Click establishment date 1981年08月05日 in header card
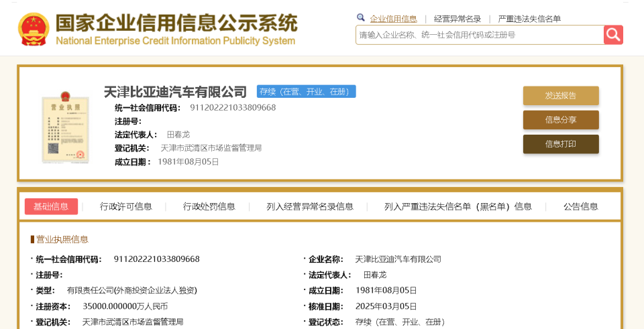Image resolution: width=644 pixels, height=329 pixels. pyautogui.click(x=189, y=162)
